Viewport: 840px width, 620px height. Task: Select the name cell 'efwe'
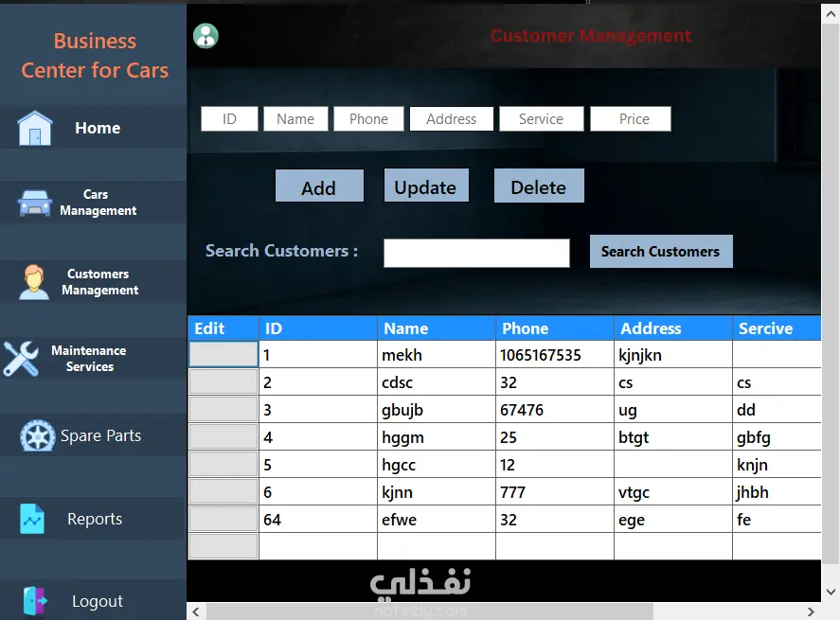click(x=437, y=519)
